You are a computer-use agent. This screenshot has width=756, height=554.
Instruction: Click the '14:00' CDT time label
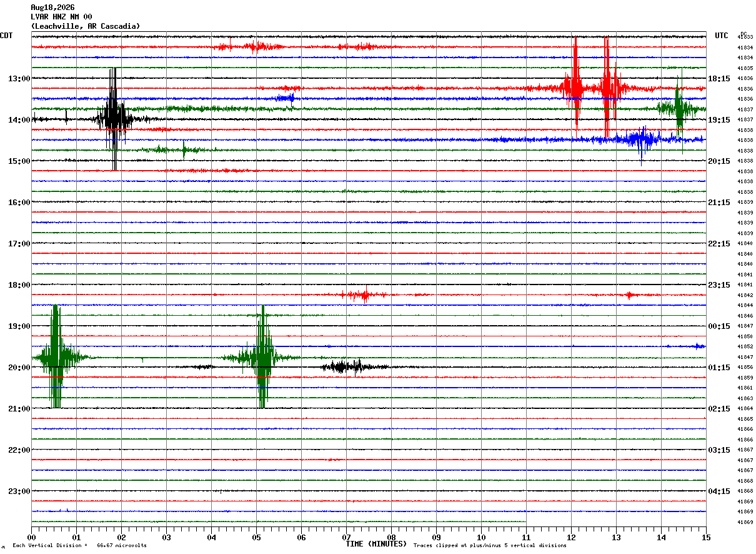point(19,120)
